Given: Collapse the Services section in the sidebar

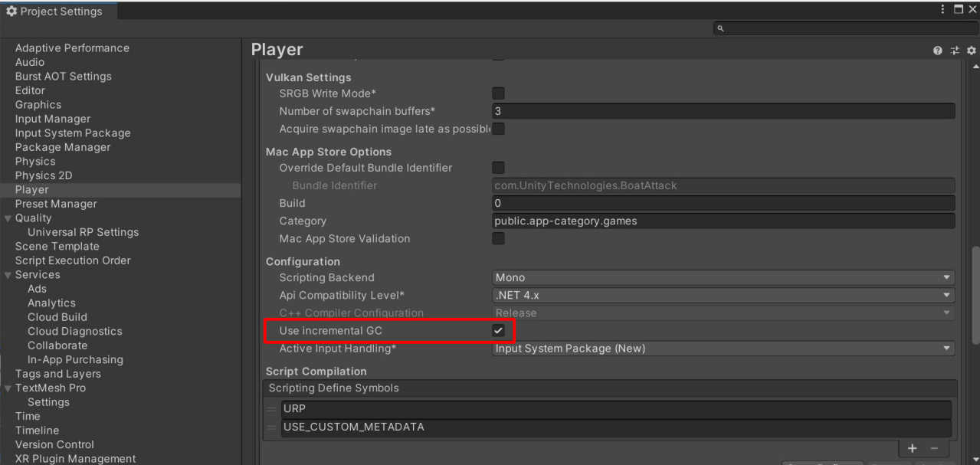Looking at the screenshot, I should click(x=6, y=274).
